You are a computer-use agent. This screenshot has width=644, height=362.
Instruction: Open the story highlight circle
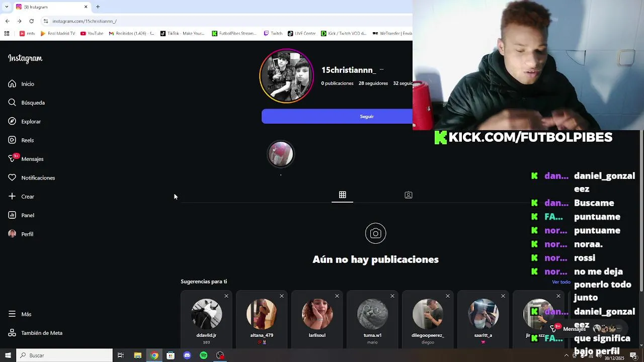(x=280, y=154)
